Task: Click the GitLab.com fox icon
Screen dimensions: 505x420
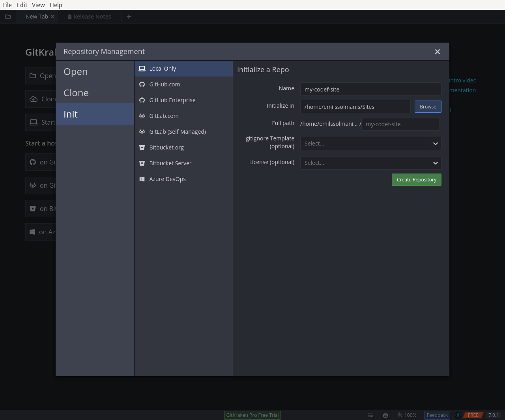Action: (142, 116)
